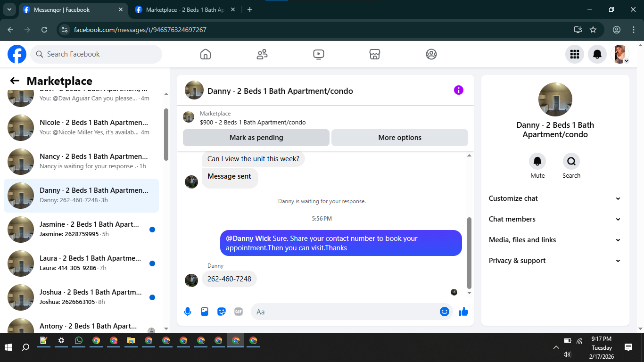The width and height of the screenshot is (644, 362).
Task: Open the Facebook home logo
Action: (17, 54)
